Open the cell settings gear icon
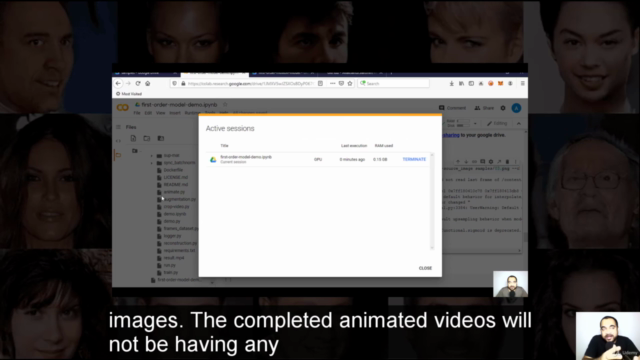Viewport: 640px width, 360px height. tap(491, 162)
